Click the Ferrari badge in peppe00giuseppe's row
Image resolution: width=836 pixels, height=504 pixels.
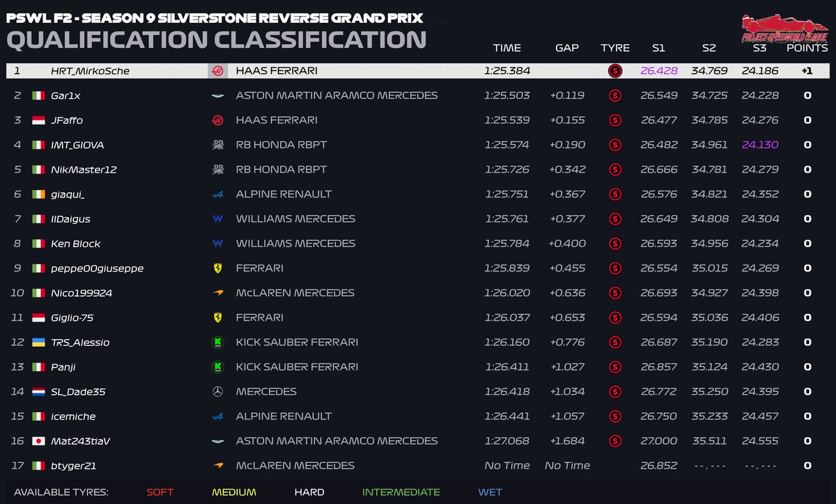click(x=217, y=268)
